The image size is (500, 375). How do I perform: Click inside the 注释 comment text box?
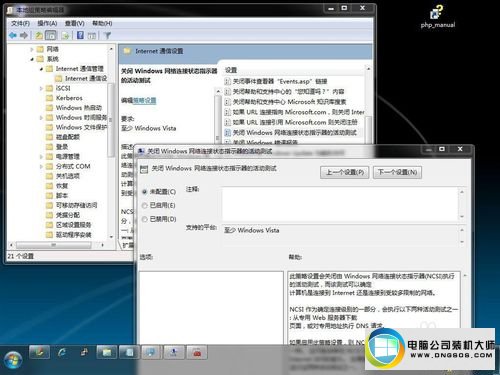(340, 204)
